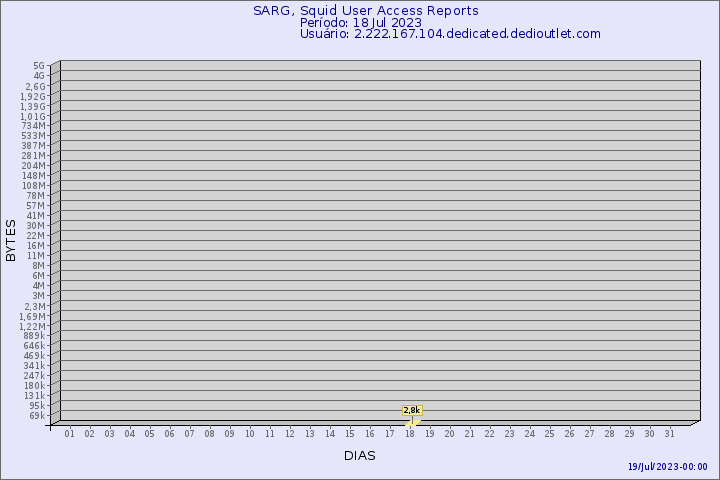This screenshot has height=480, width=720.
Task: Click the 204M y-axis label
Action: click(x=34, y=166)
